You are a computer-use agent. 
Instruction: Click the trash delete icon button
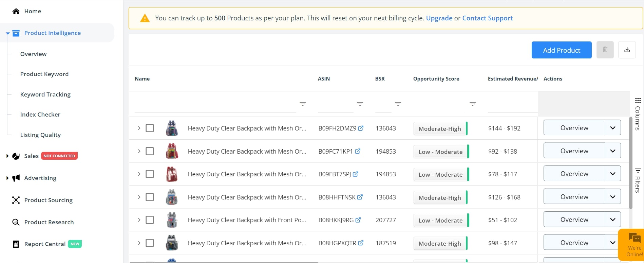tap(605, 50)
